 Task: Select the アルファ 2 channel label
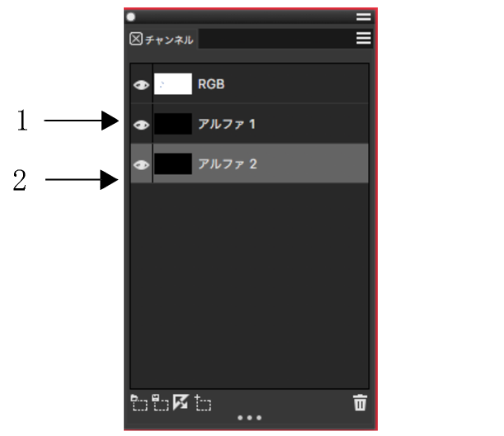(227, 164)
